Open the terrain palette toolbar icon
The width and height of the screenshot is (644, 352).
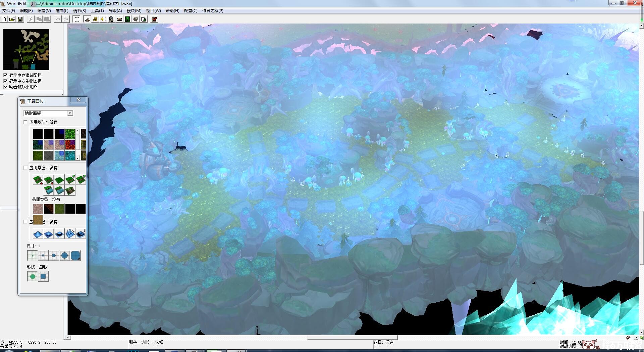pos(87,19)
